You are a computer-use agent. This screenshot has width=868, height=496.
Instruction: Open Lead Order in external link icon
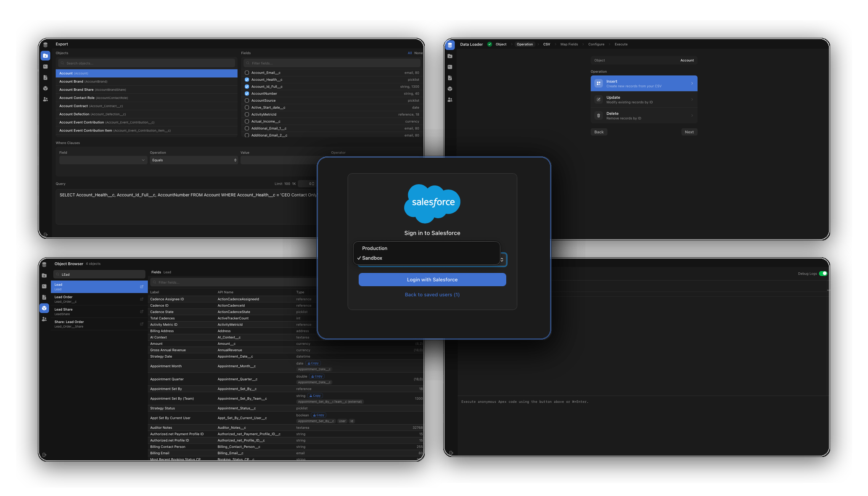pos(142,299)
